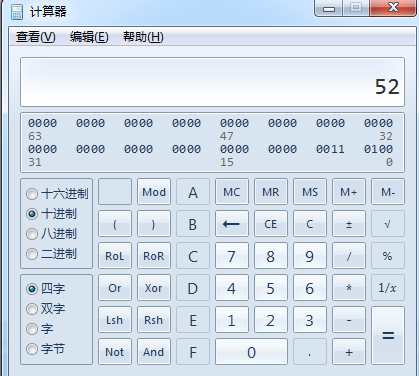Subtract from memory with M-

pyautogui.click(x=388, y=192)
